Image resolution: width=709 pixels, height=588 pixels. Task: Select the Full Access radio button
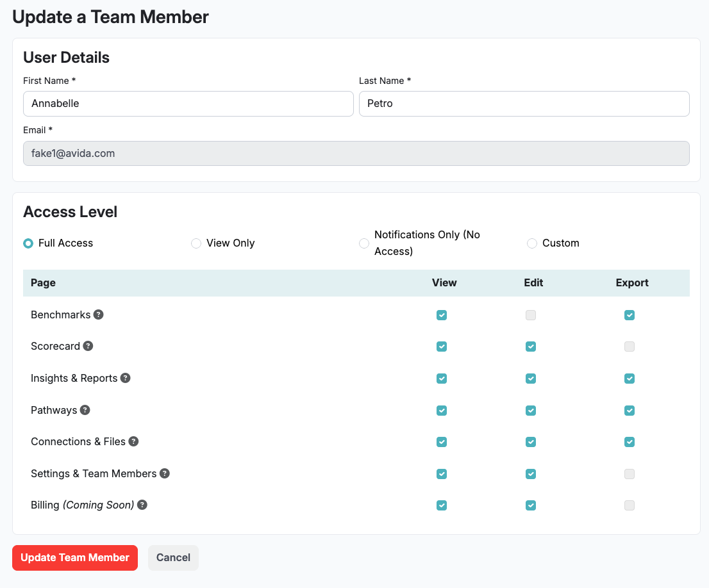tap(28, 243)
